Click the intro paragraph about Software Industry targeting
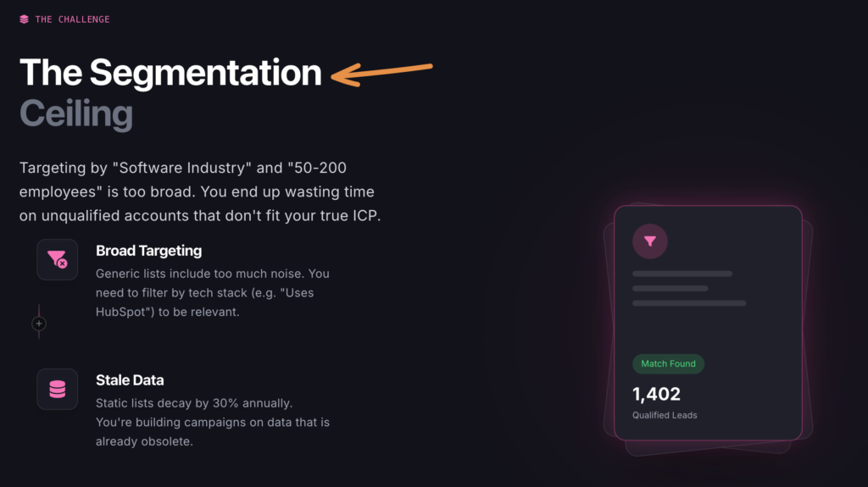The width and height of the screenshot is (868, 487). tap(200, 192)
